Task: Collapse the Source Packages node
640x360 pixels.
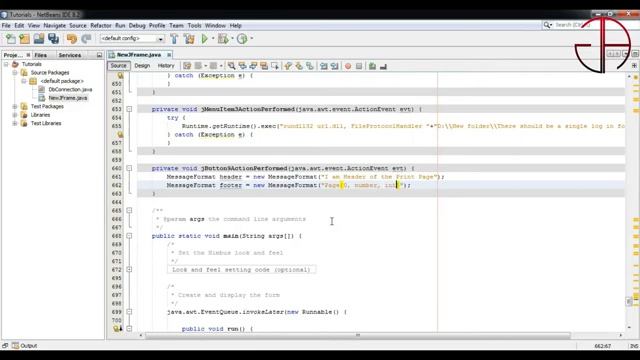Action: pyautogui.click(x=15, y=73)
